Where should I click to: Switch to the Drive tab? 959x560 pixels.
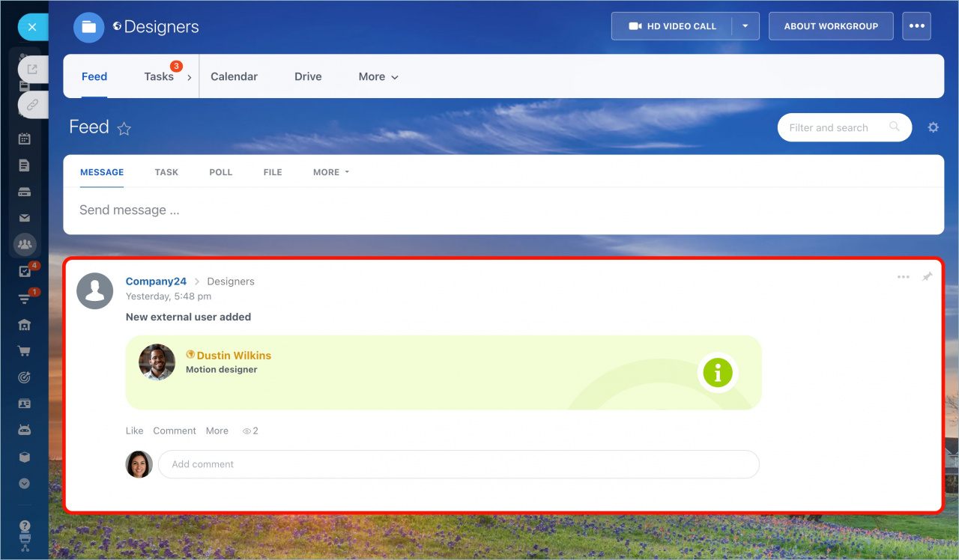pos(308,76)
